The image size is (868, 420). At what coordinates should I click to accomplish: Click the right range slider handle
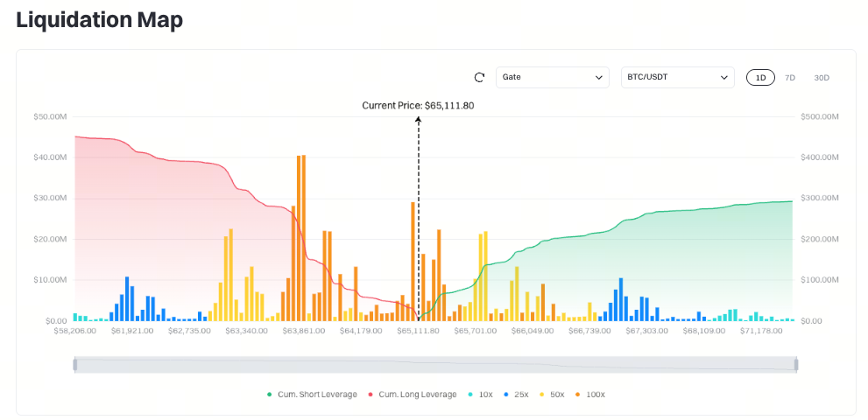tap(796, 365)
